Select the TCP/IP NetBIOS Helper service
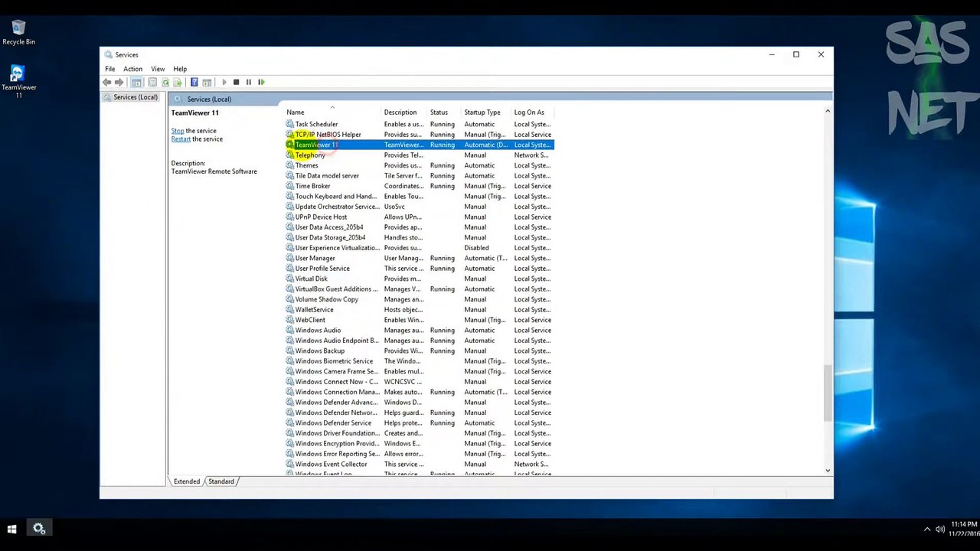Screen dimensions: 980x551 click(328, 135)
